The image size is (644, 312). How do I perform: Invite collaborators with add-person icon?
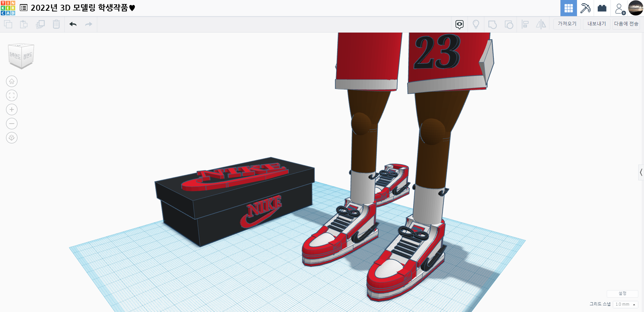click(x=620, y=8)
